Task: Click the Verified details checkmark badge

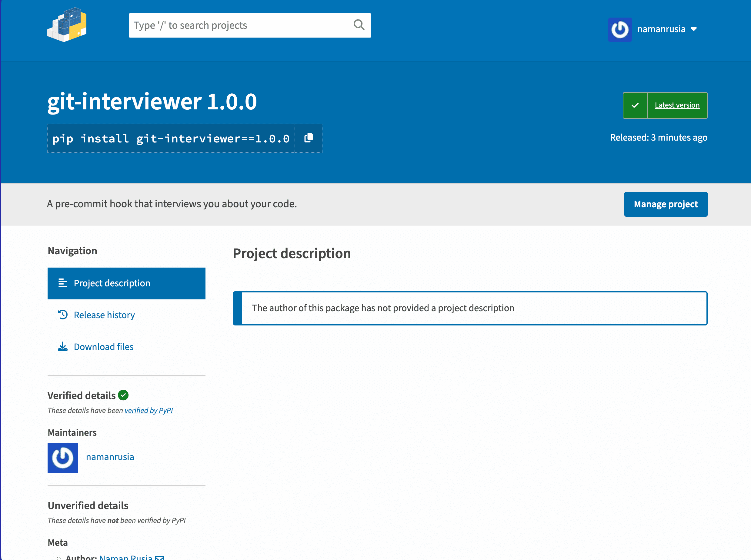Action: coord(123,395)
